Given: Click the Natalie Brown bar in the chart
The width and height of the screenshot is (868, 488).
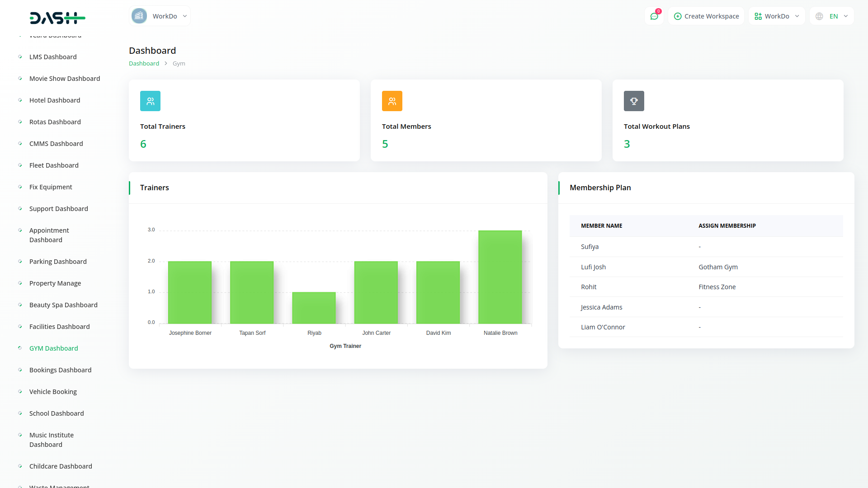Looking at the screenshot, I should click(x=500, y=277).
